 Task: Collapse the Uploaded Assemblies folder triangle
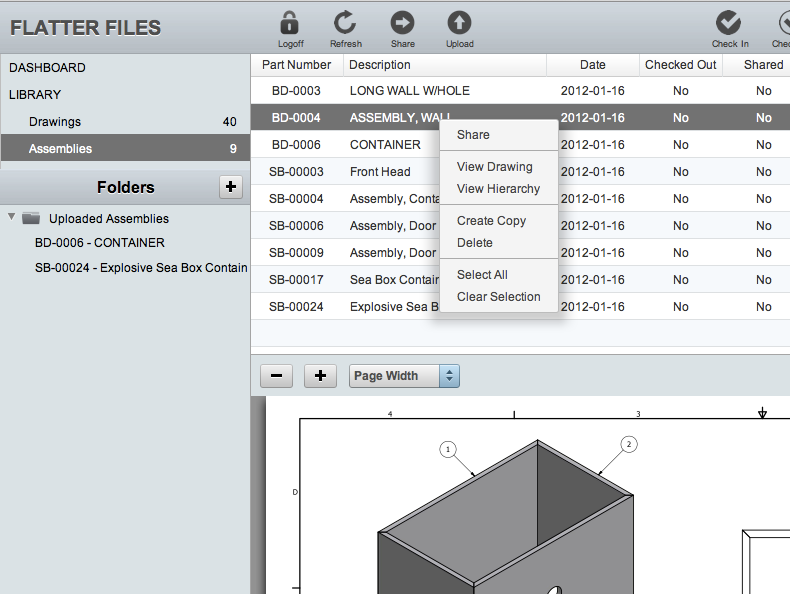pos(12,217)
